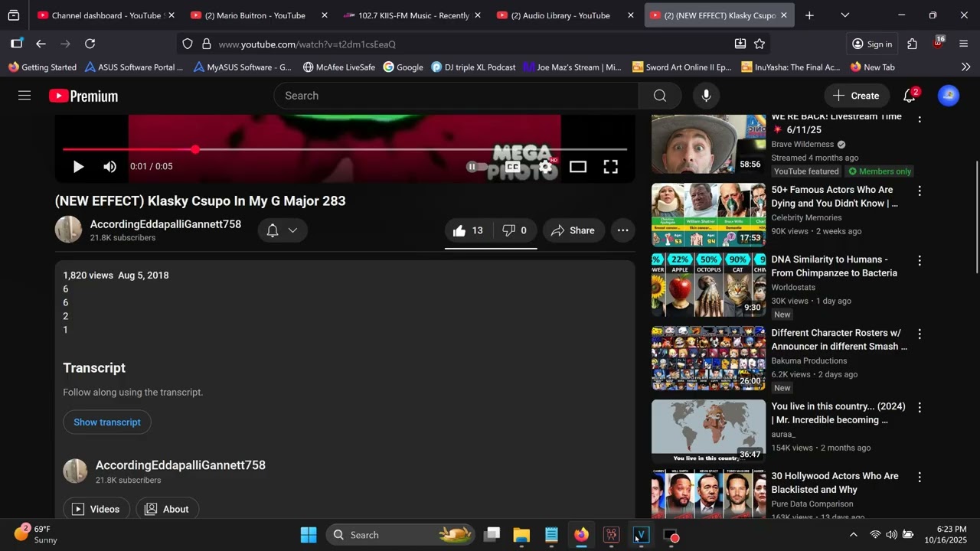Image resolution: width=980 pixels, height=551 pixels.
Task: Open the player settings gear
Action: pyautogui.click(x=546, y=166)
